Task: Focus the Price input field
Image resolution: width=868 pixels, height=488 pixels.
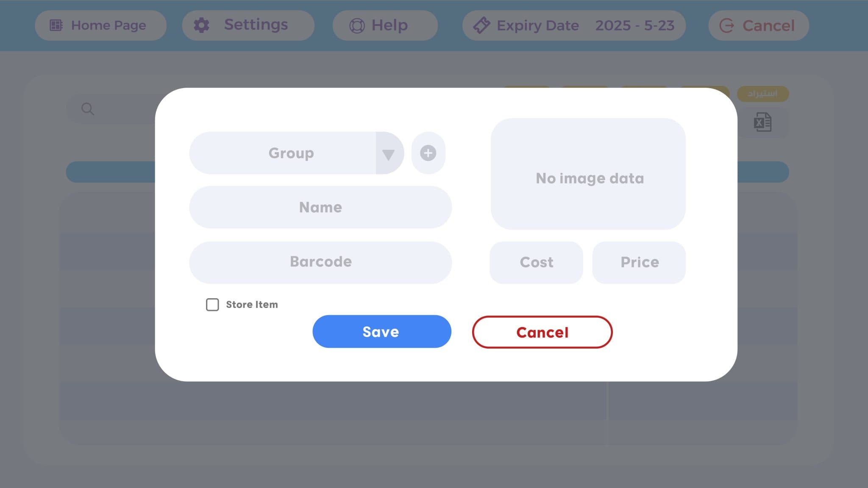Action: [x=639, y=262]
